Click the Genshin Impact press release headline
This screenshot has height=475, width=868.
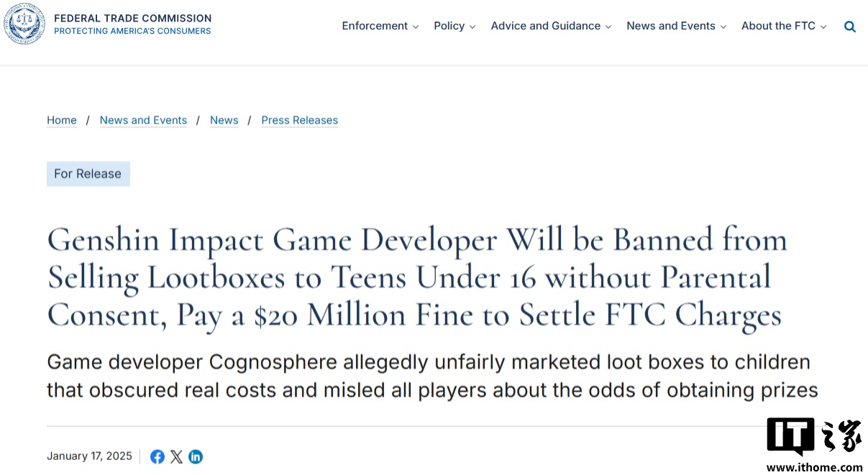[417, 277]
